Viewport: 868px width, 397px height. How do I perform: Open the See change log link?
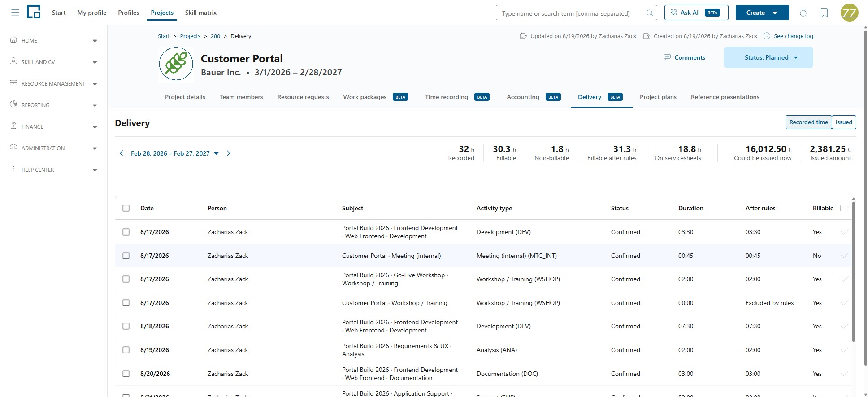click(x=794, y=36)
